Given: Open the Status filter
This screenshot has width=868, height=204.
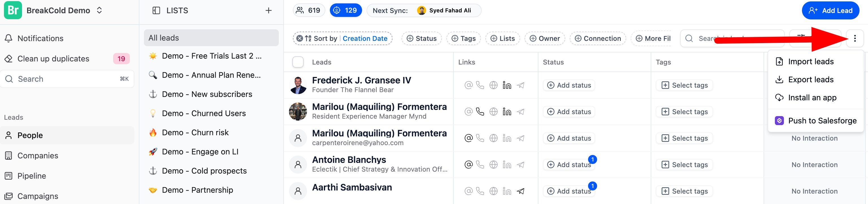Looking at the screenshot, I should 422,38.
